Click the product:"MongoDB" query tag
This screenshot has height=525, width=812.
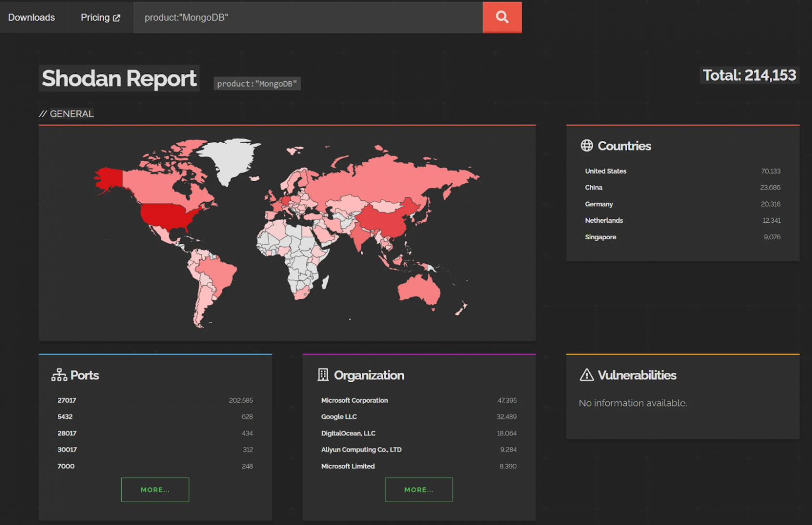257,84
